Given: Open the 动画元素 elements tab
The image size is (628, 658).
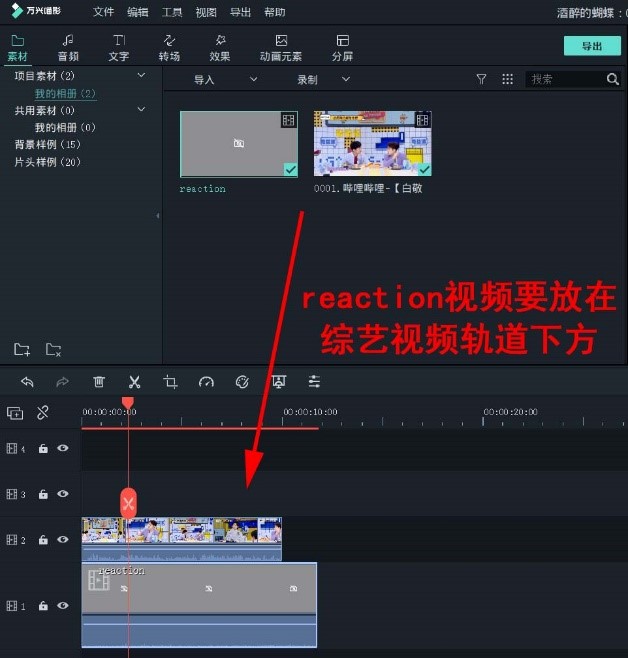Looking at the screenshot, I should click(x=281, y=48).
